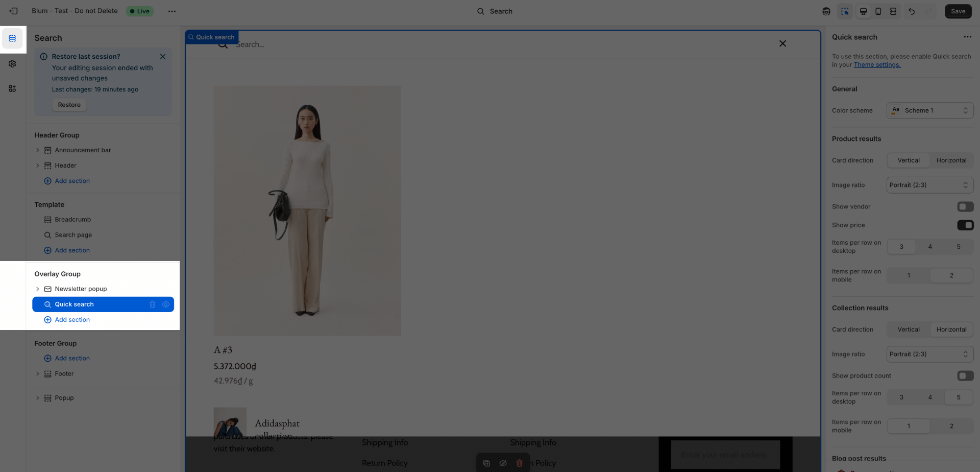Toggle the inspect element tool
The image size is (980, 472).
[x=845, y=11]
